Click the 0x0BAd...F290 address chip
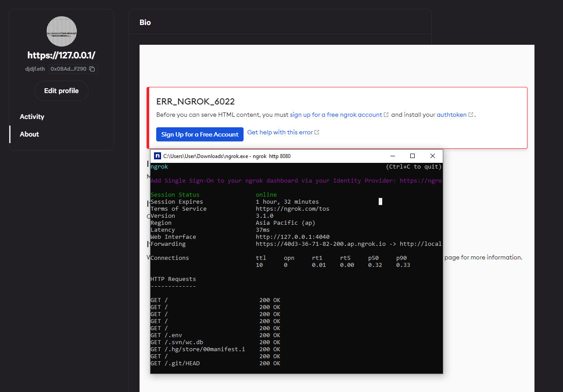Viewport: 563px width, 392px height. click(73, 69)
